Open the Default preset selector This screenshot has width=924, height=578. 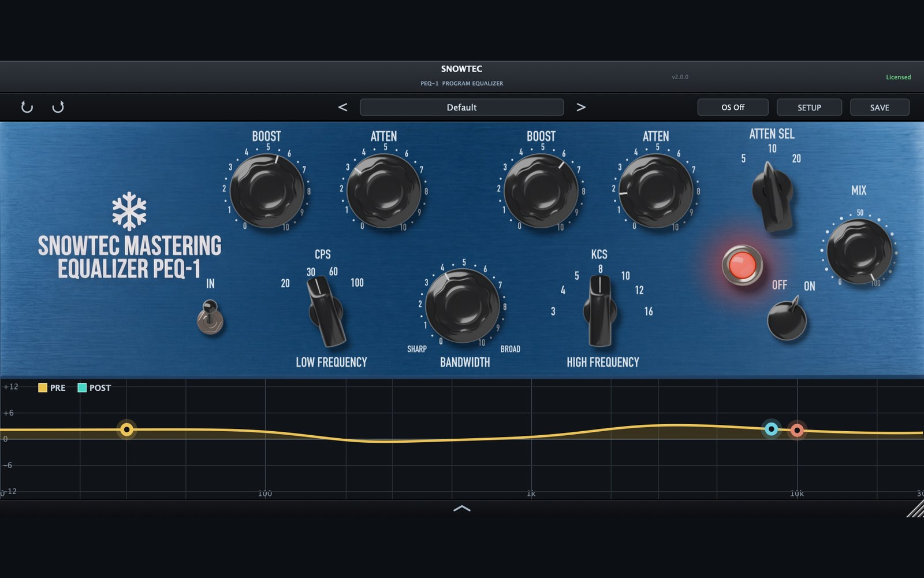461,107
